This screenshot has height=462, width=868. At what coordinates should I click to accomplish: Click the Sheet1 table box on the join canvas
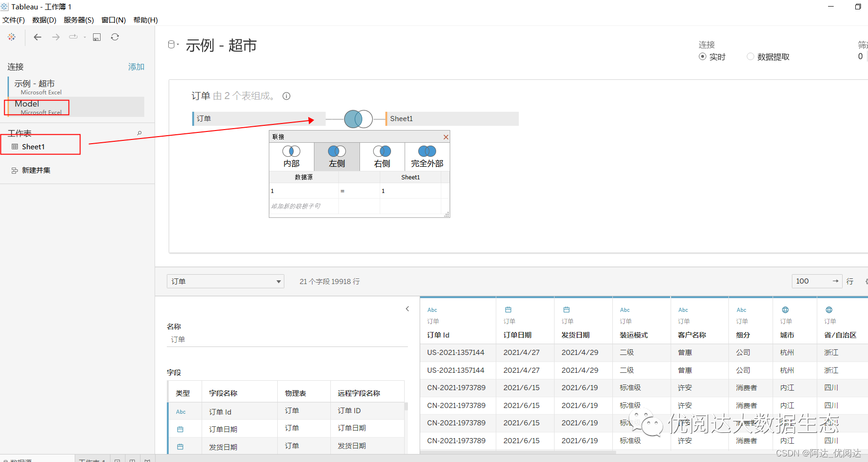[x=452, y=119]
